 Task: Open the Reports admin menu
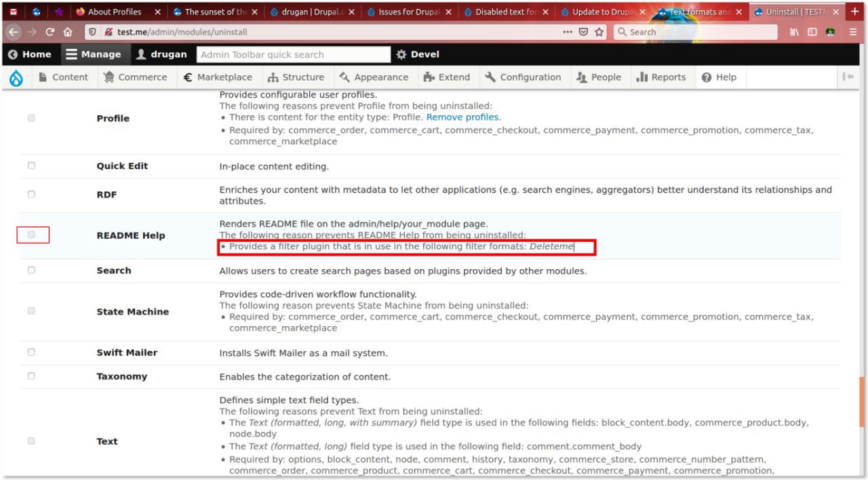click(661, 77)
